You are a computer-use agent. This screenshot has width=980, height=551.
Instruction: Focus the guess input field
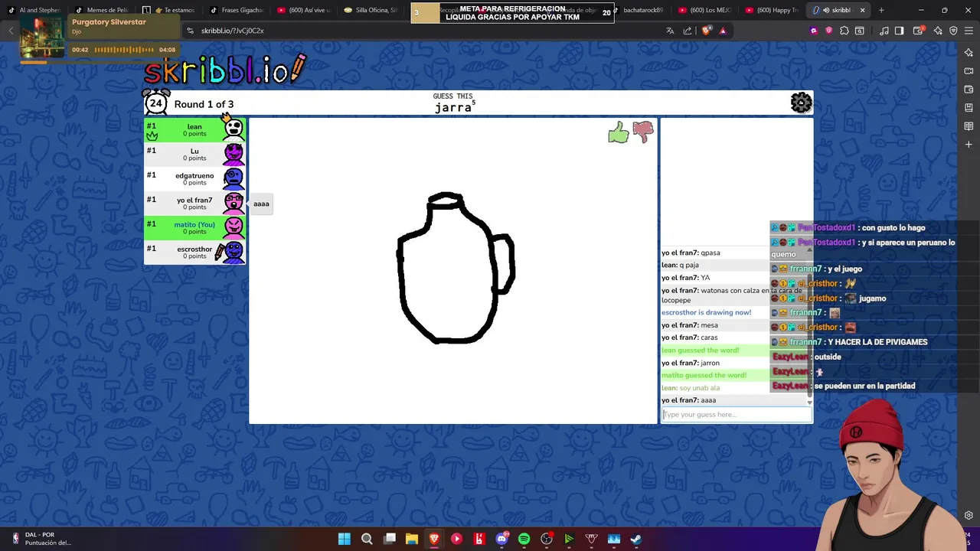737,415
